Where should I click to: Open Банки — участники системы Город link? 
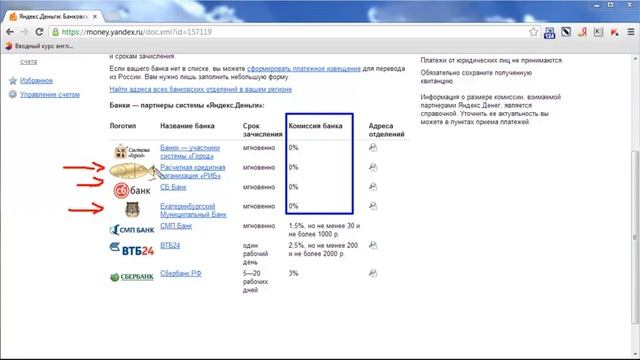tap(190, 151)
